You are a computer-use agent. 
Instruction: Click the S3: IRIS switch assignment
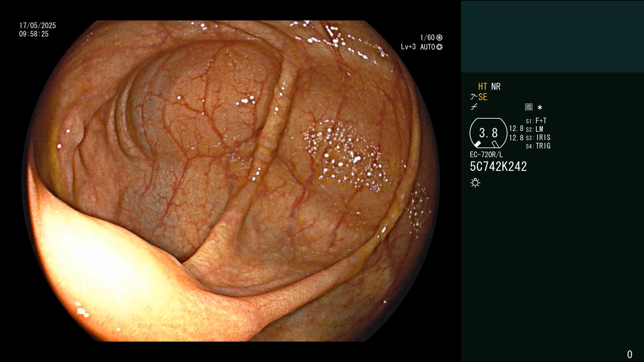pos(538,137)
